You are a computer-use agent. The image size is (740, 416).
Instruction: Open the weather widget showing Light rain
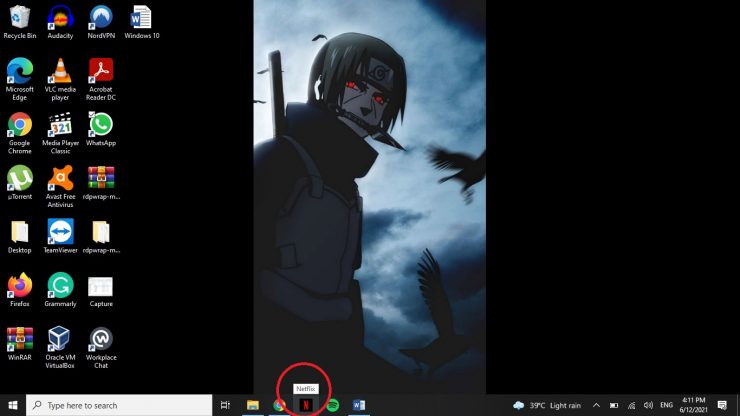tap(546, 405)
